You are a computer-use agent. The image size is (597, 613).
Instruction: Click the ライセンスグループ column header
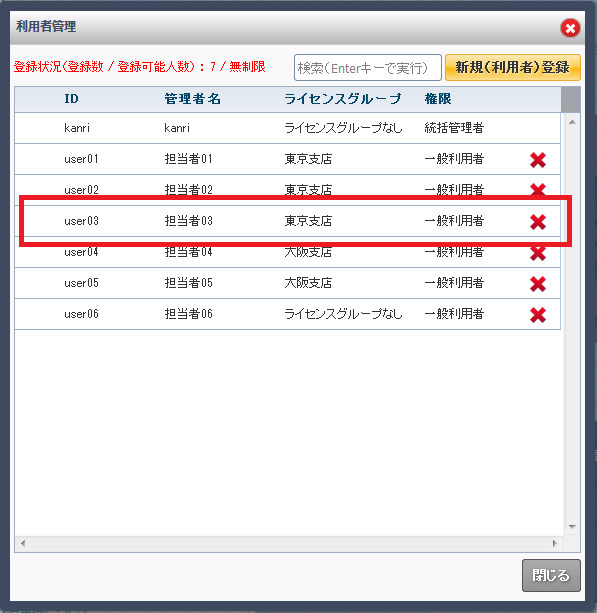pyautogui.click(x=342, y=99)
